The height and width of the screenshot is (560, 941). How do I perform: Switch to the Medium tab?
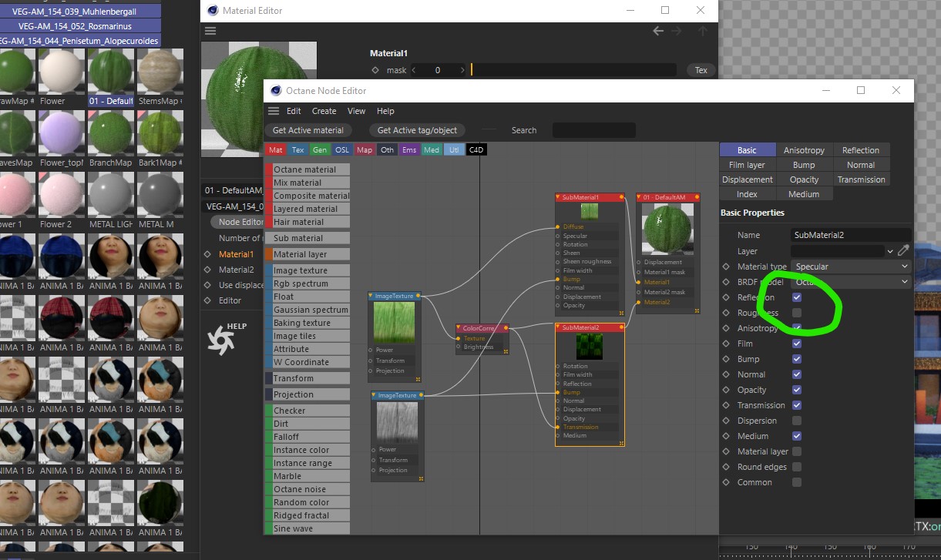coord(804,194)
